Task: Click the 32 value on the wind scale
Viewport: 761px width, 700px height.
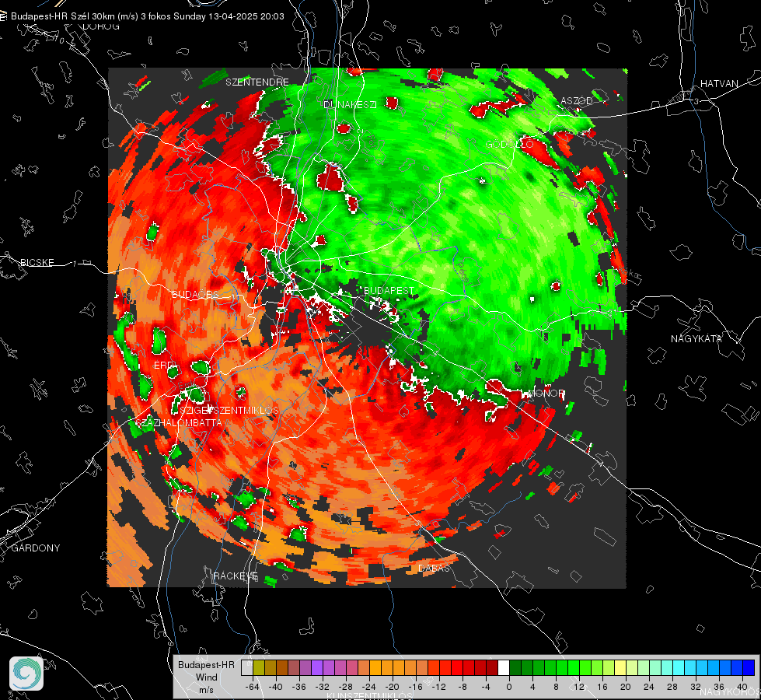Action: click(x=696, y=687)
